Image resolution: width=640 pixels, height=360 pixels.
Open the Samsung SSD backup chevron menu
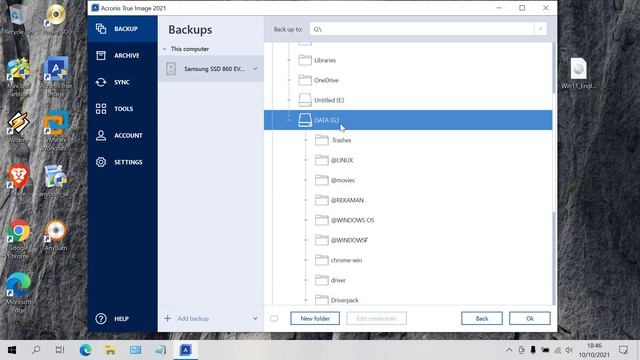coord(255,69)
